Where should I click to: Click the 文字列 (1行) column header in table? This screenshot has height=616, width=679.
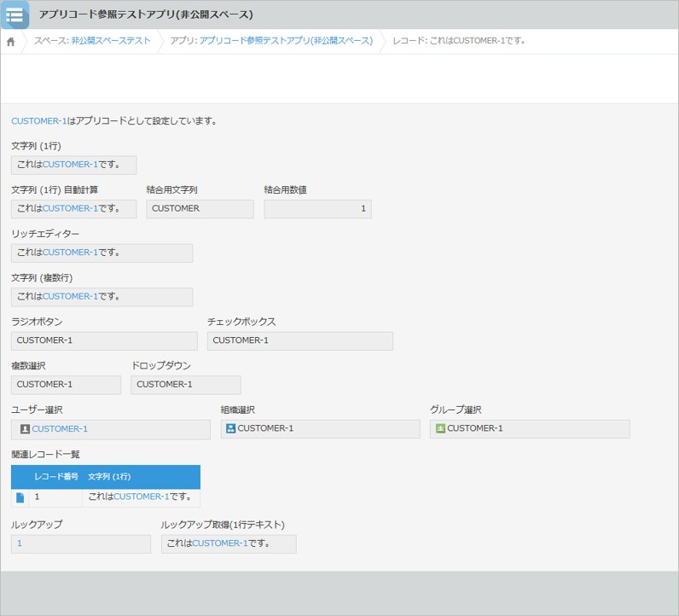pos(109,477)
